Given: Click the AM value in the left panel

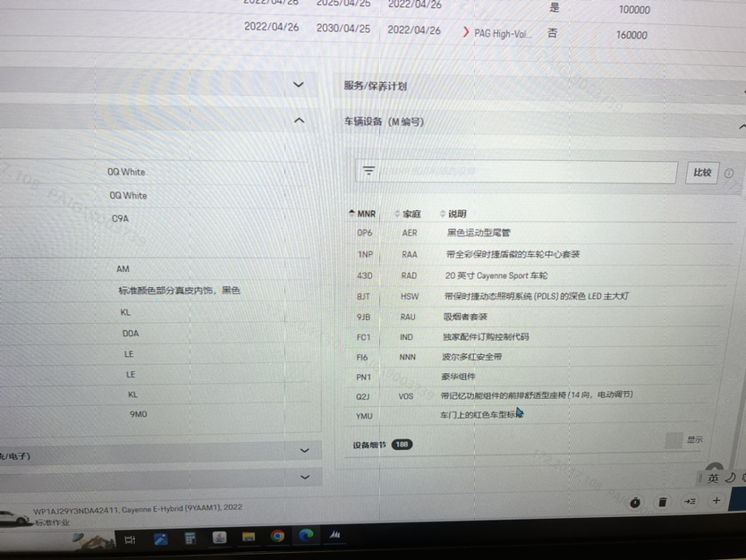Looking at the screenshot, I should point(123,269).
